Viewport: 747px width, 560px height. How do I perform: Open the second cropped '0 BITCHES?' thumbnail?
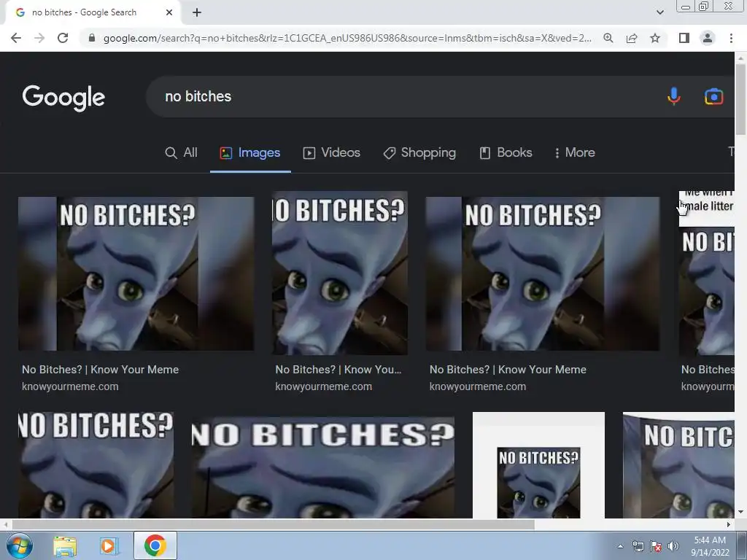tap(340, 273)
